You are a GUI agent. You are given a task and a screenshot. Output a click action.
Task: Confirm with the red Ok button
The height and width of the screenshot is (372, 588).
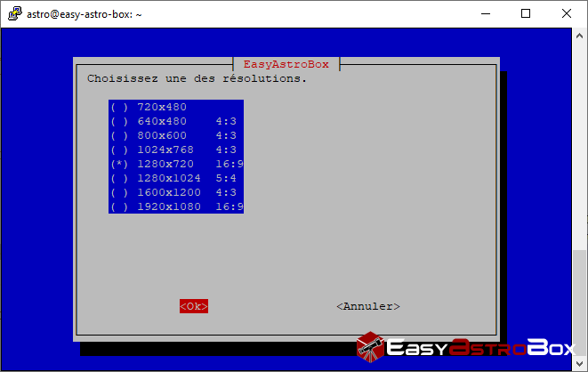(x=194, y=306)
